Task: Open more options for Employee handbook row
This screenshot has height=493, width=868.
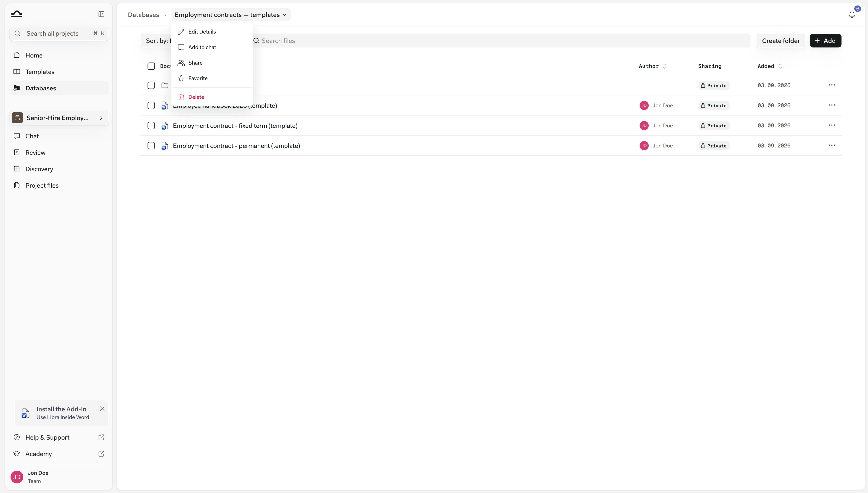Action: 832,105
